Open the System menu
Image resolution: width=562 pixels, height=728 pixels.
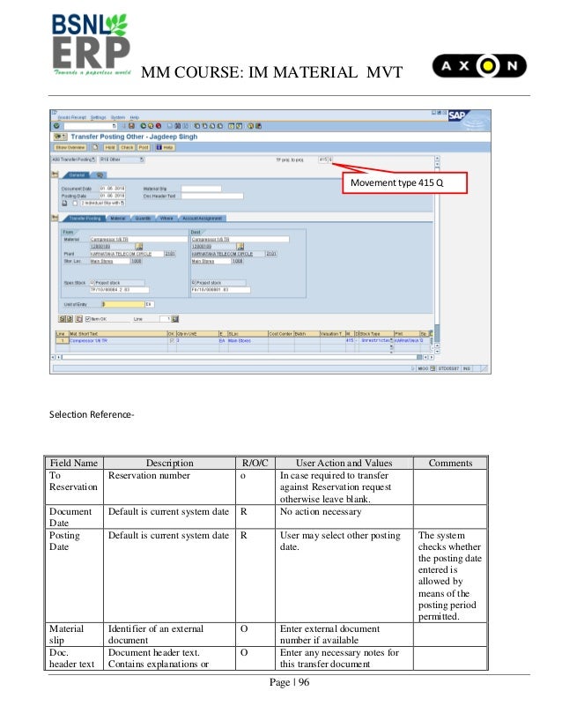click(x=118, y=117)
